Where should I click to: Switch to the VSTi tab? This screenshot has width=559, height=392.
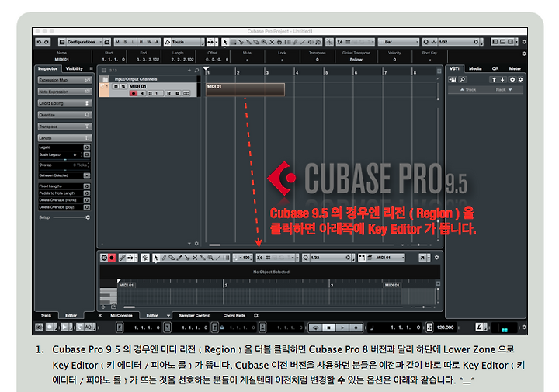tap(454, 69)
